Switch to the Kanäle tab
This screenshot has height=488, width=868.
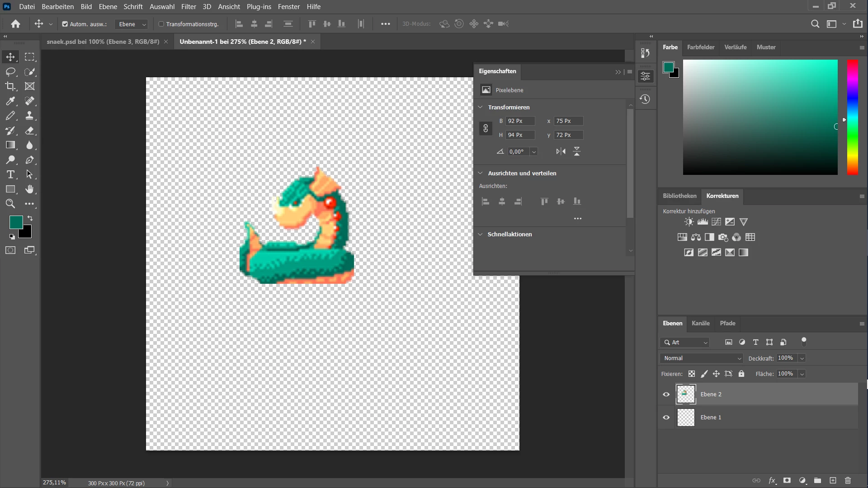700,323
